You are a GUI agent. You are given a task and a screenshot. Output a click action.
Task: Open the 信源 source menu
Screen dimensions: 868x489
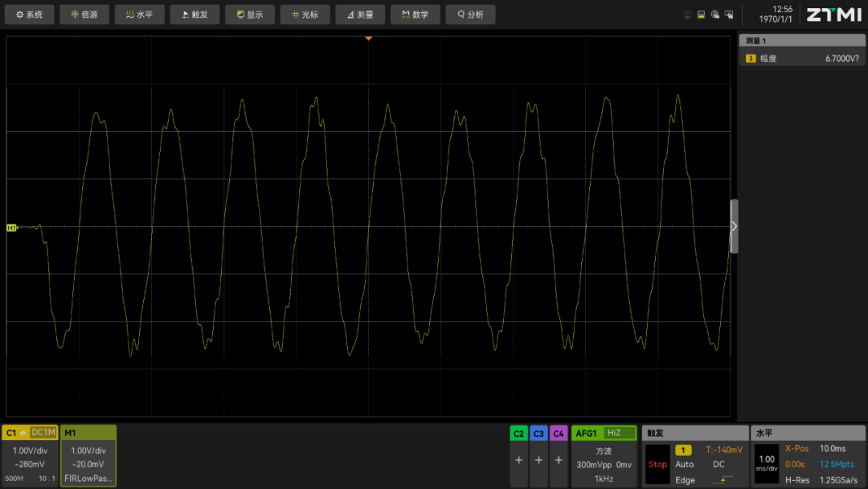(x=84, y=14)
